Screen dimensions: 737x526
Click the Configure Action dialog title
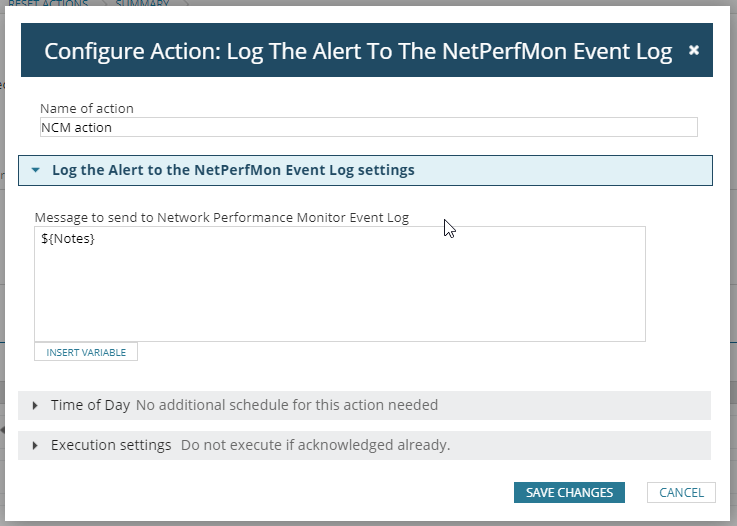[358, 51]
